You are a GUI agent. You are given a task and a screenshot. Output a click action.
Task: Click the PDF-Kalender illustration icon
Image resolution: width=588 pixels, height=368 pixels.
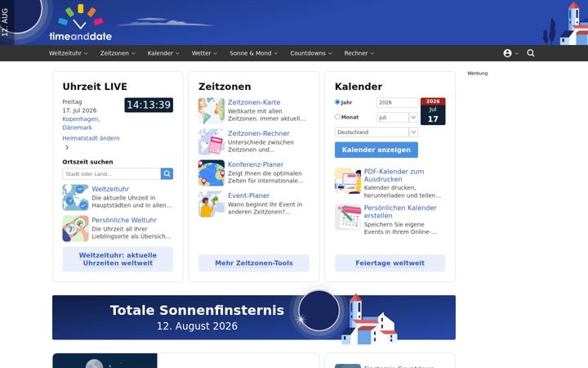tap(348, 181)
